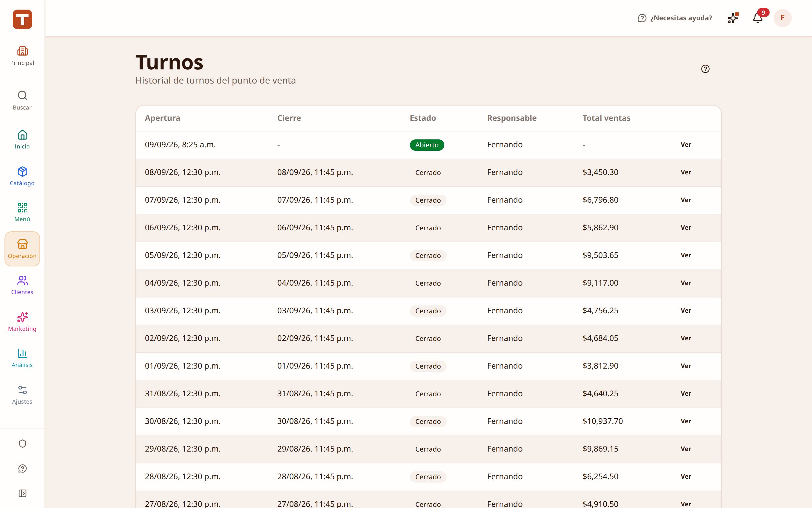The image size is (812, 508).
Task: Open the F user avatar menu
Action: [782, 18]
